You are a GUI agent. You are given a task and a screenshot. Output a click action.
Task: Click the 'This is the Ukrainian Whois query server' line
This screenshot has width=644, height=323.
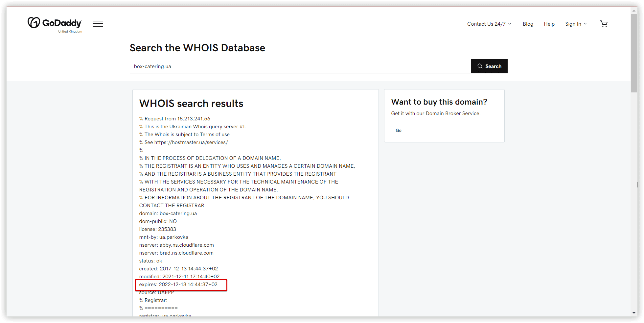tap(193, 127)
